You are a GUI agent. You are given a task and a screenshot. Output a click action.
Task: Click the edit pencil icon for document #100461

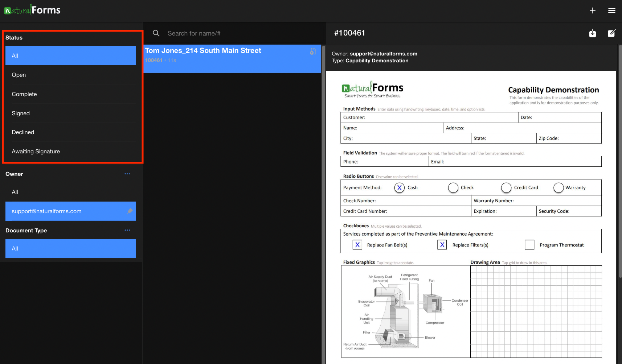point(612,33)
